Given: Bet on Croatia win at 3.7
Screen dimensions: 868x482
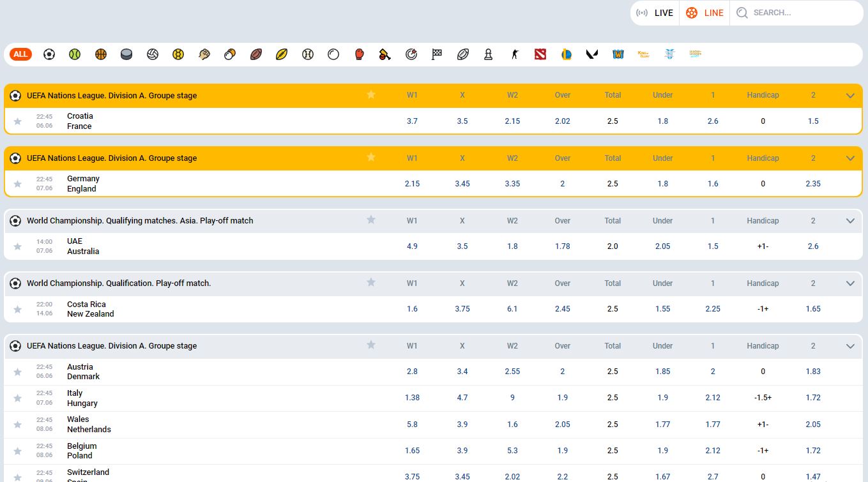Looking at the screenshot, I should (x=412, y=121).
